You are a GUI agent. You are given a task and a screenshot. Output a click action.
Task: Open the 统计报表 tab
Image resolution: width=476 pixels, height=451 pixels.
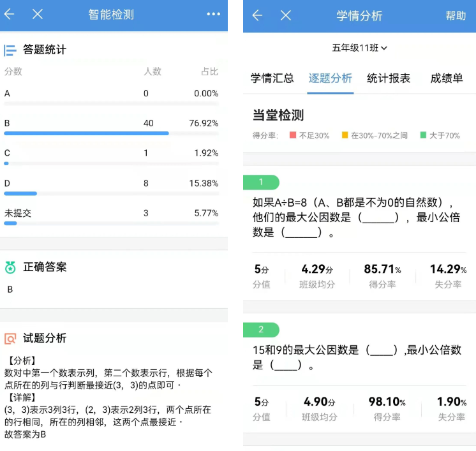[389, 78]
